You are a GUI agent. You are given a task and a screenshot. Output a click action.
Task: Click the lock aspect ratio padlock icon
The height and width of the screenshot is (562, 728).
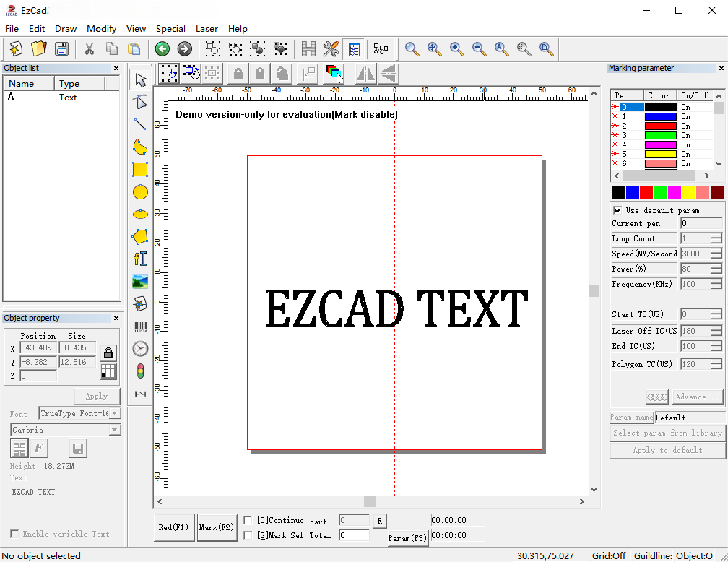click(108, 353)
